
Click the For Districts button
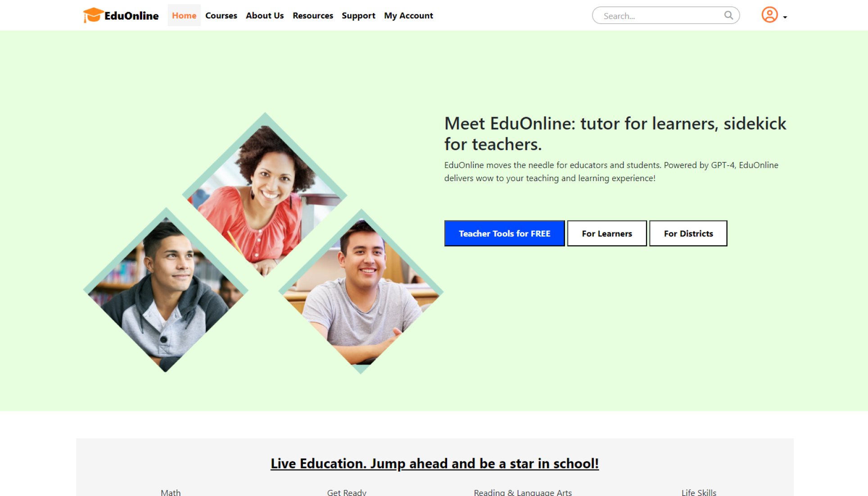click(688, 233)
